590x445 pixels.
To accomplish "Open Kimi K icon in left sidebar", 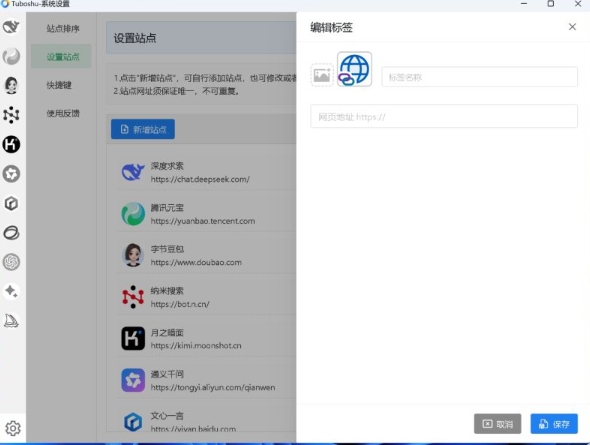I will coord(11,144).
